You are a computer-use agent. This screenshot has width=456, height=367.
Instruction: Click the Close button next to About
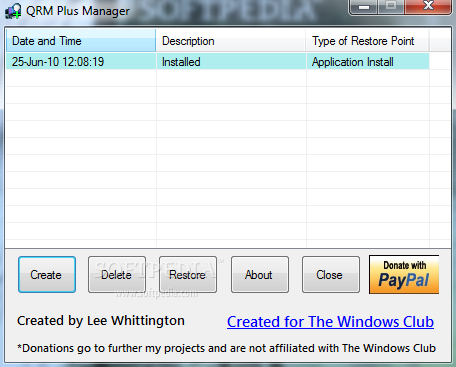click(331, 275)
